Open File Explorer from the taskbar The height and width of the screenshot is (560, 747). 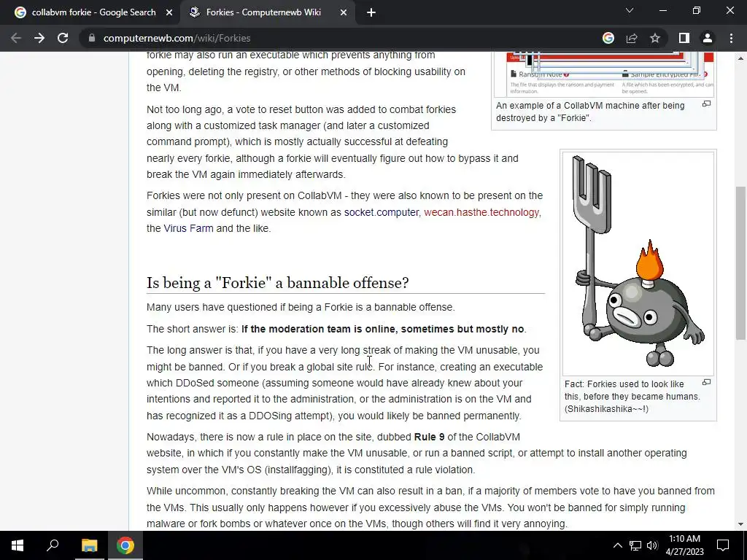click(89, 545)
